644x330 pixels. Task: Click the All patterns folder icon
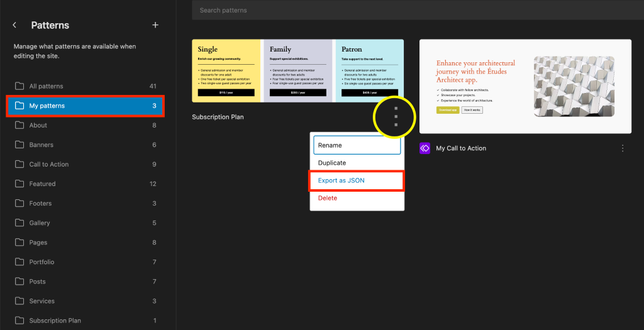click(x=19, y=86)
